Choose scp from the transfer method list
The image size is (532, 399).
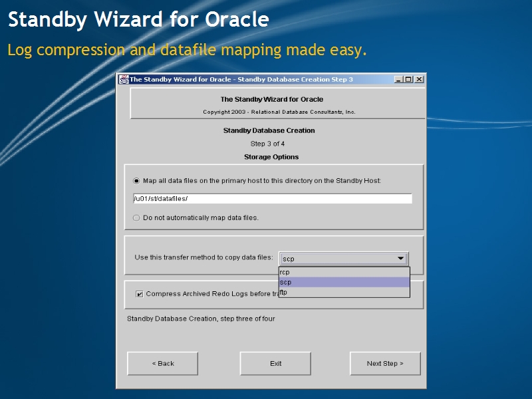point(344,282)
